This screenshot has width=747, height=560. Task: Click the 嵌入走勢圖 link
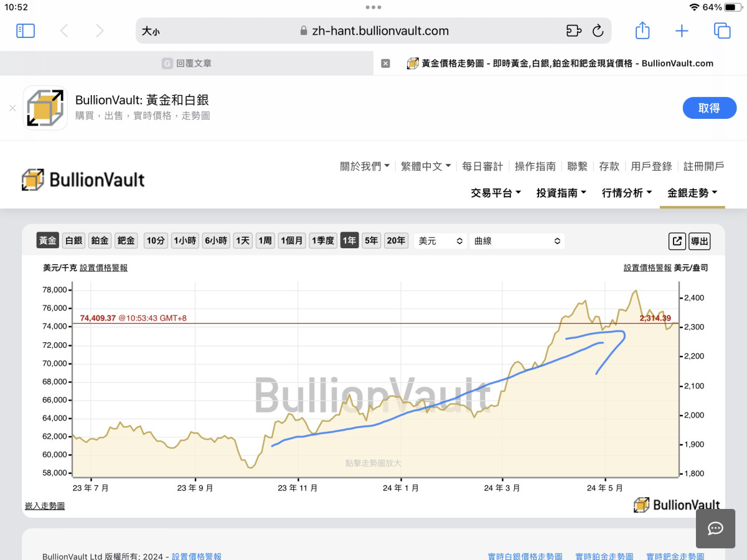tap(45, 506)
